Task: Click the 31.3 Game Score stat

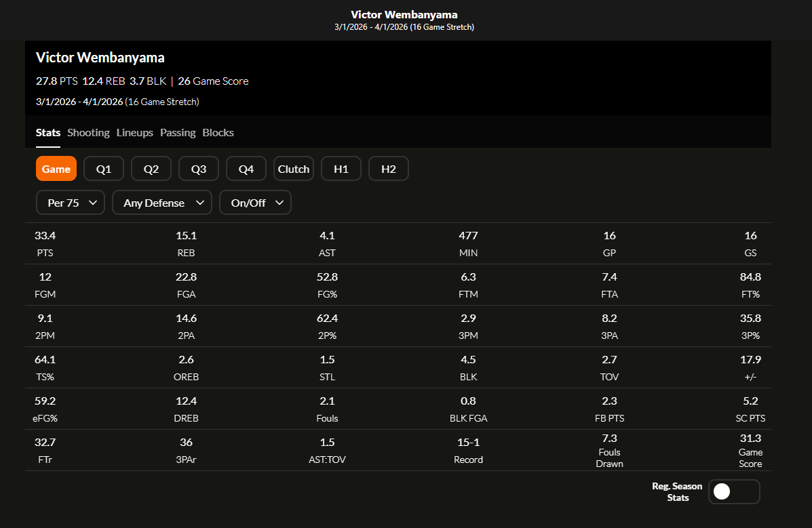Action: point(750,451)
